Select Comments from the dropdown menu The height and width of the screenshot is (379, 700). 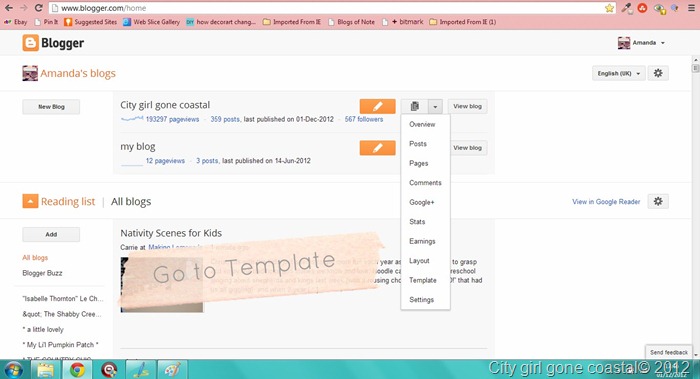coord(425,183)
